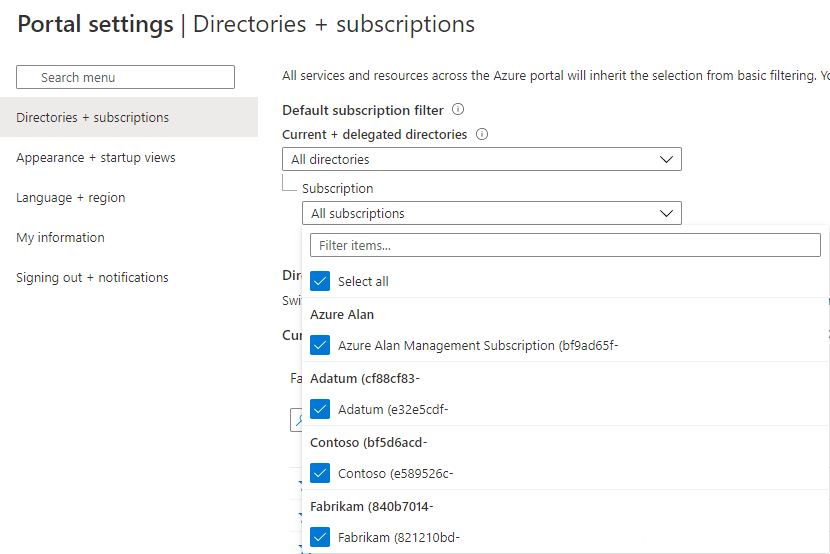
Task: Click the chevron arrow on All subscriptions box
Action: [667, 213]
